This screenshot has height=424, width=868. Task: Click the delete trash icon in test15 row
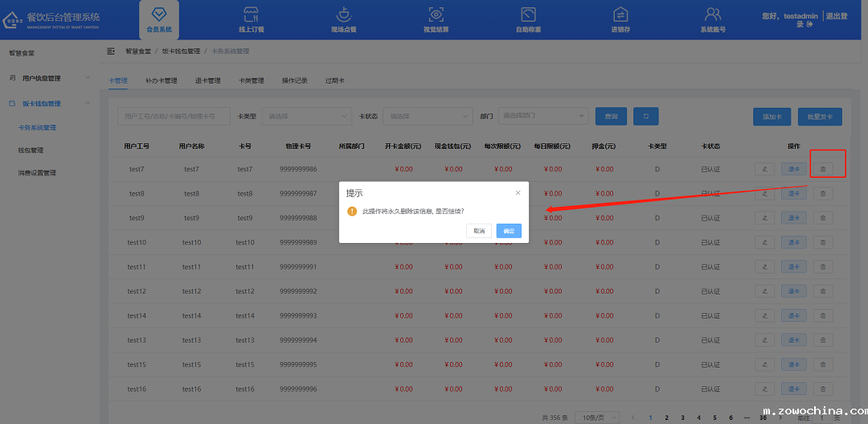click(823, 364)
